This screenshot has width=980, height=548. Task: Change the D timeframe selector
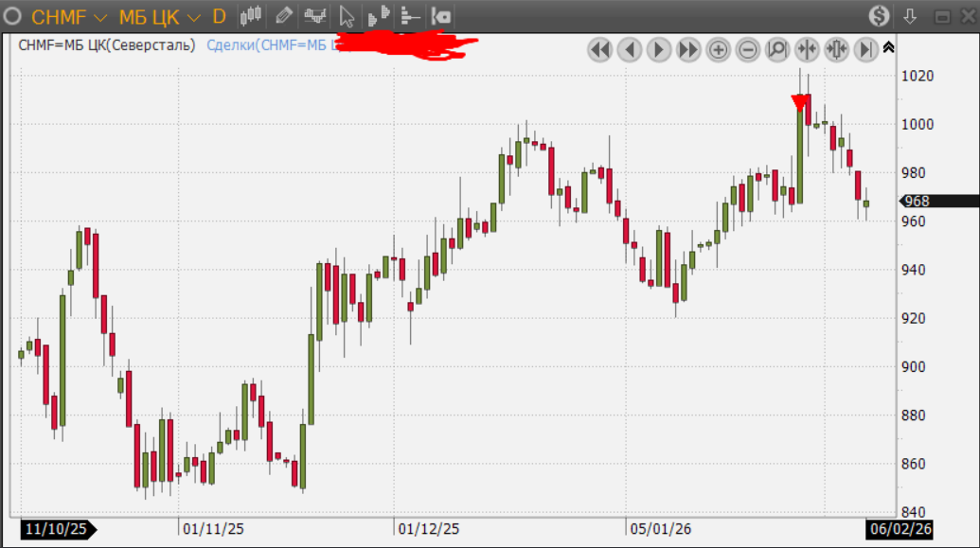click(219, 16)
